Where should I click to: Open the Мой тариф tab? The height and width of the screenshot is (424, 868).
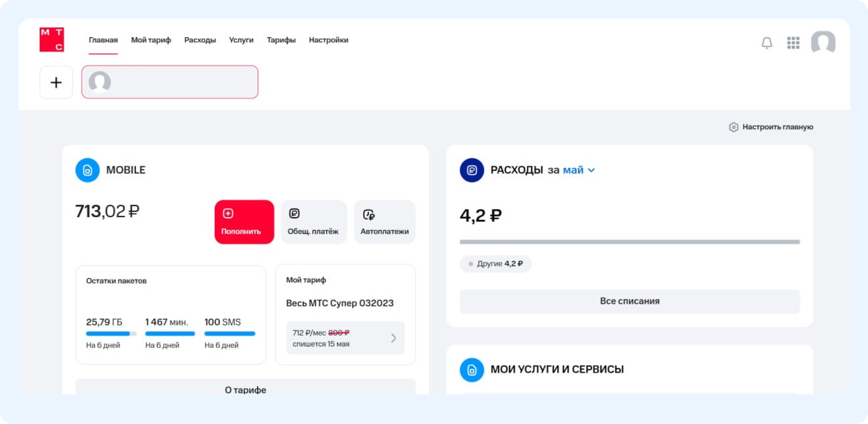[151, 40]
